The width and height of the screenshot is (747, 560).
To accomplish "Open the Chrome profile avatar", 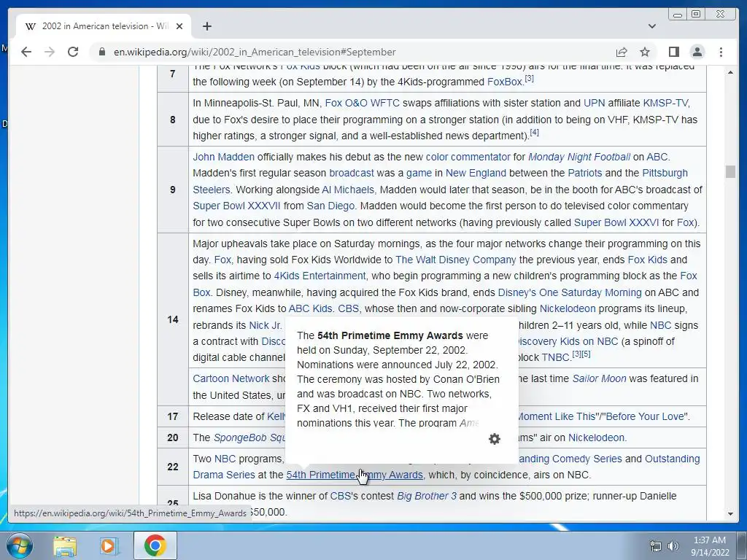I will 697,52.
